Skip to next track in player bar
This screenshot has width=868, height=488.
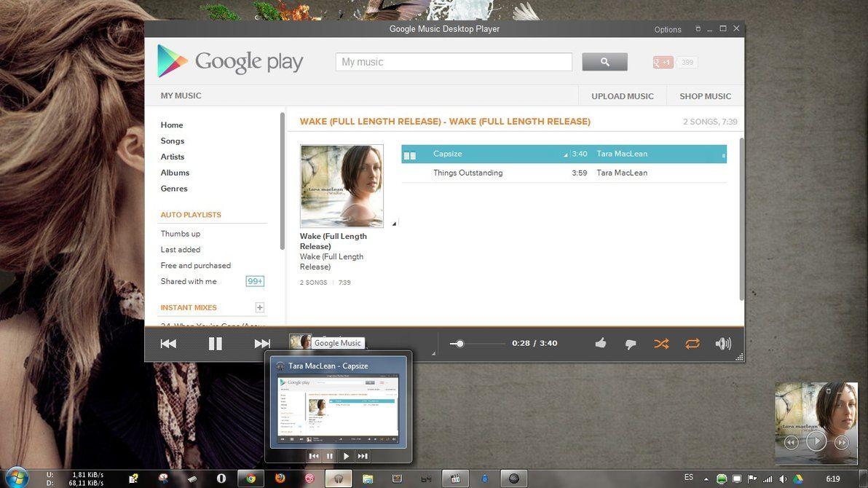tap(262, 344)
